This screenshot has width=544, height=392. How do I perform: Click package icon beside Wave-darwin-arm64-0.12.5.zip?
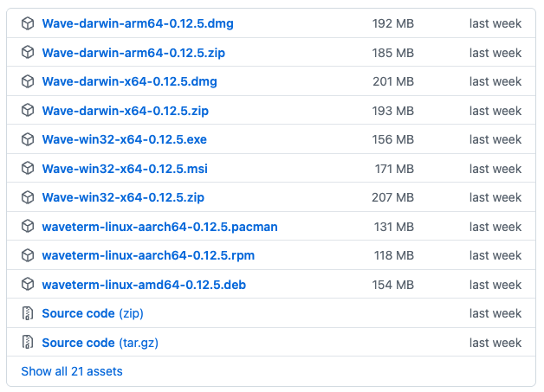click(x=28, y=53)
